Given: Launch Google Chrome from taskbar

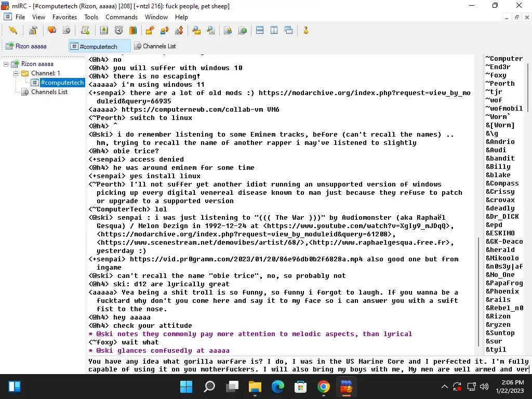Looking at the screenshot, I should (x=323, y=387).
